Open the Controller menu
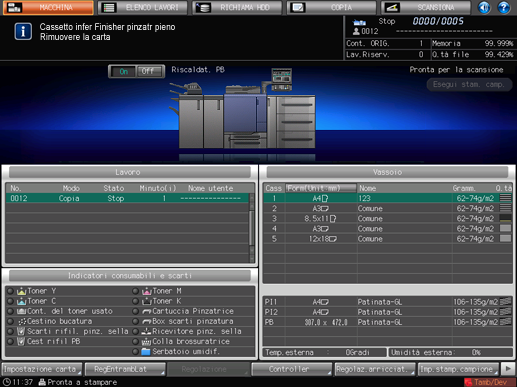517x387 pixels. 291,369
